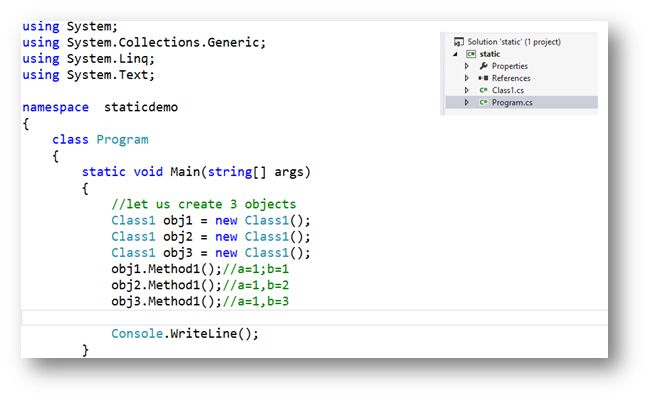650x400 pixels.
Task: Click the 'string' keyword in Main signature
Action: tap(230, 172)
